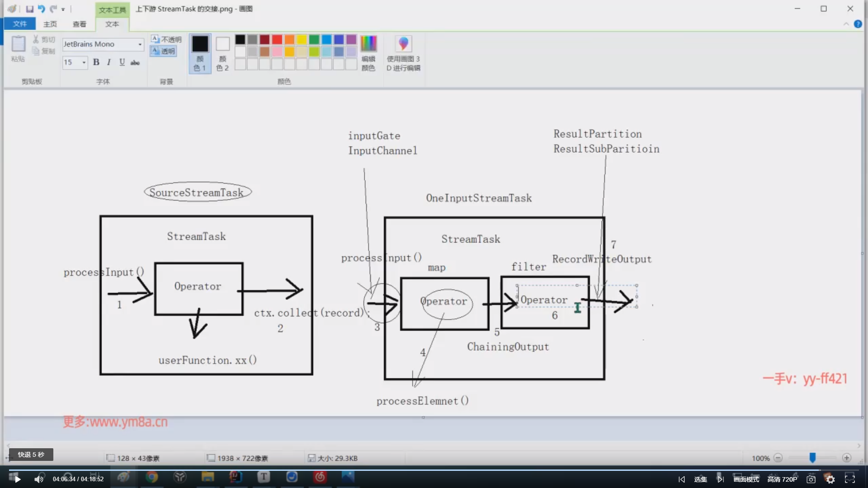This screenshot has width=868, height=488.
Task: Apply strikethrough text formatting
Action: point(135,63)
